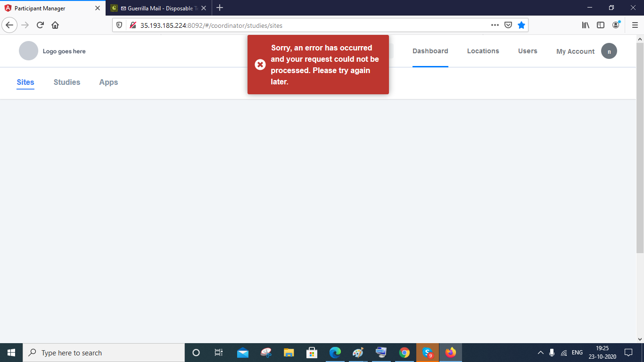Screen dimensions: 644x362
Task: Reload the current page
Action: (41, 25)
